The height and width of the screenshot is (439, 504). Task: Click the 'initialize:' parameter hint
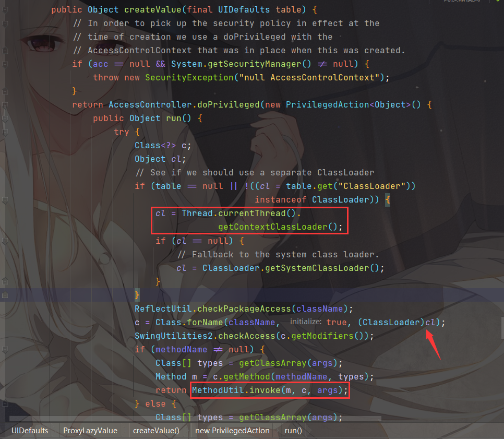coord(305,322)
